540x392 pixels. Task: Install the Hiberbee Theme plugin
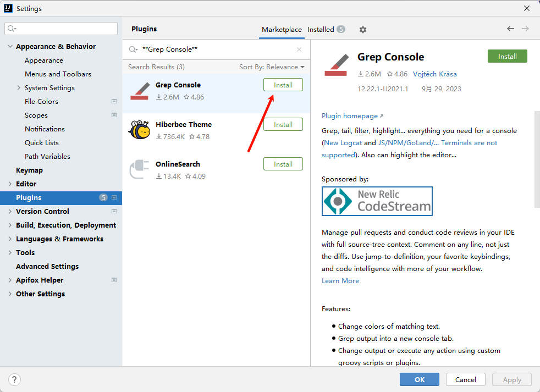click(283, 124)
